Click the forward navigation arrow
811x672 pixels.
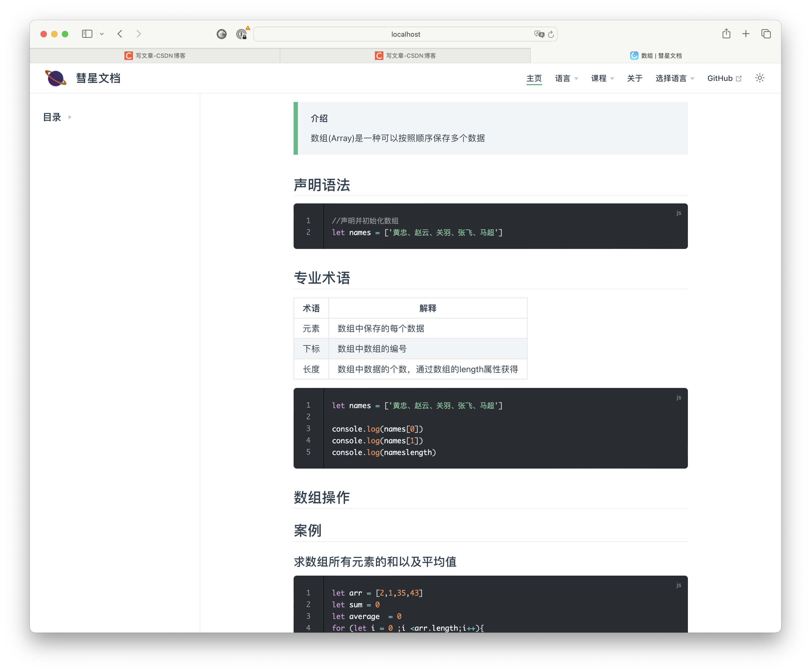point(139,34)
